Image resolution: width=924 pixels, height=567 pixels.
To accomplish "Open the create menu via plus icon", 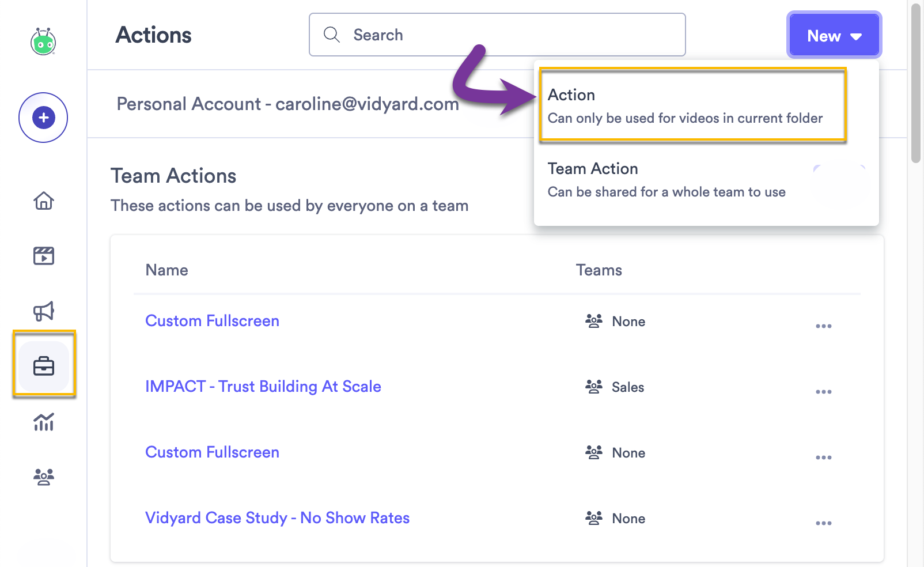I will click(43, 117).
